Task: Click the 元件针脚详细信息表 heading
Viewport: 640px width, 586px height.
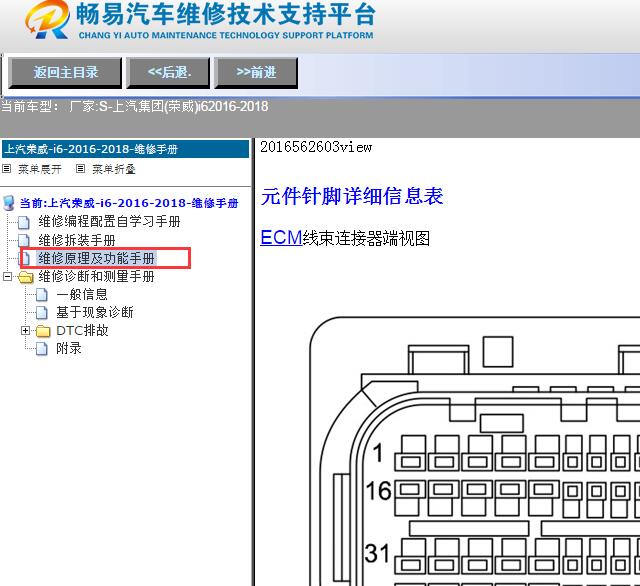Action: pyautogui.click(x=352, y=196)
